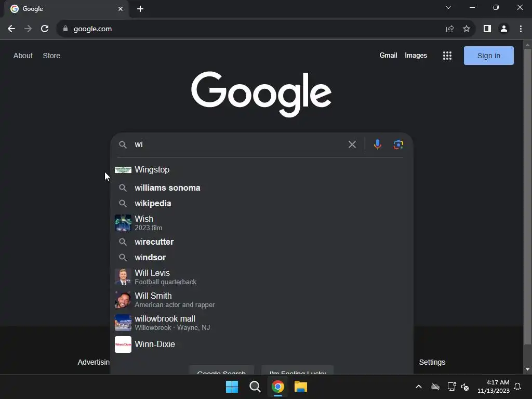Reload the Google page

[45, 29]
